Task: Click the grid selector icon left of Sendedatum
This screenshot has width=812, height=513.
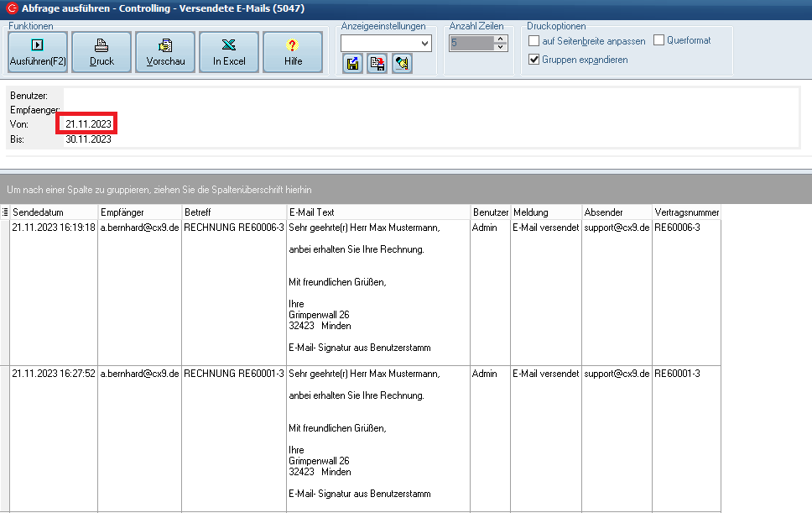Action: click(x=5, y=212)
